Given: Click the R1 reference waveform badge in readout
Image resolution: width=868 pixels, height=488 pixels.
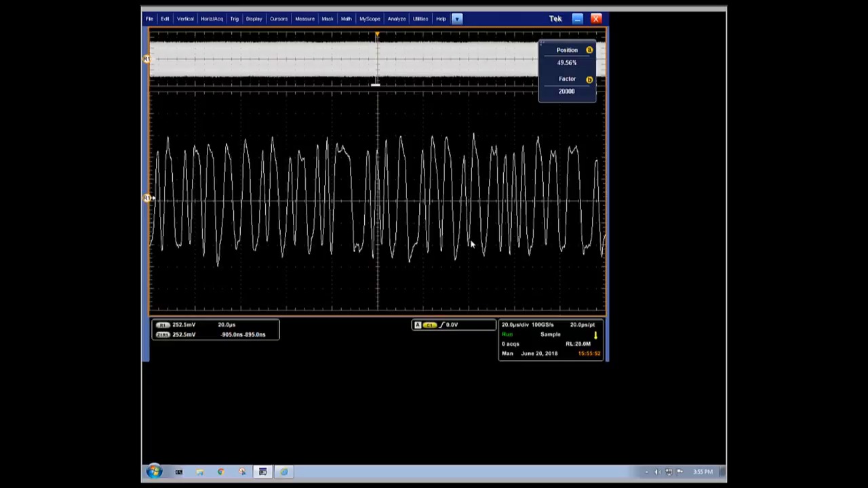Looking at the screenshot, I should click(x=162, y=325).
